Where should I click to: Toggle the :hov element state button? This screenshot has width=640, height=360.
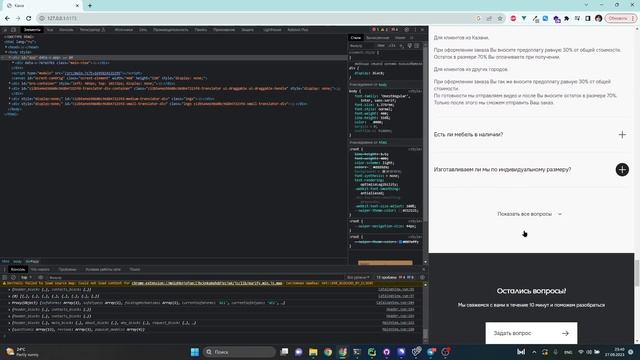pyautogui.click(x=381, y=46)
